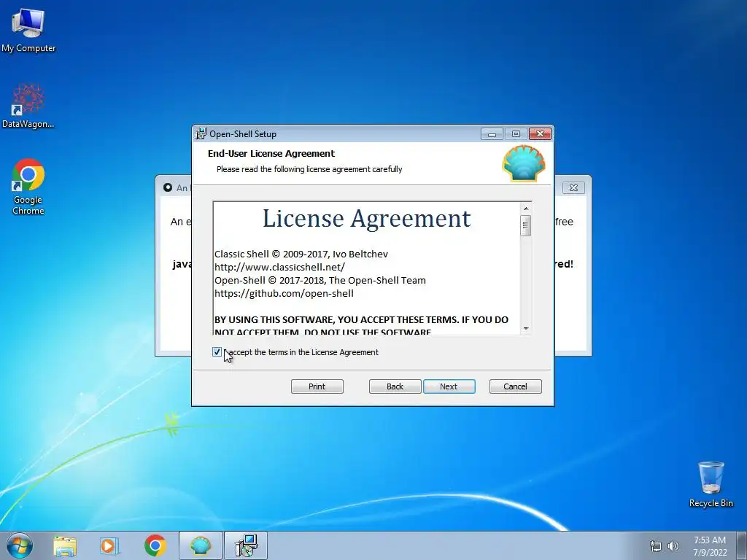747x560 pixels.
Task: Click the license text scrollbar thumb
Action: click(525, 226)
